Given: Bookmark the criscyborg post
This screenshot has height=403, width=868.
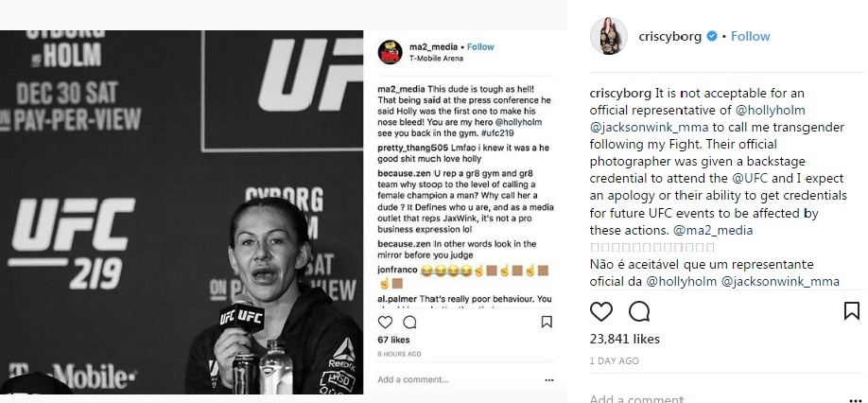Looking at the screenshot, I should coord(851,310).
